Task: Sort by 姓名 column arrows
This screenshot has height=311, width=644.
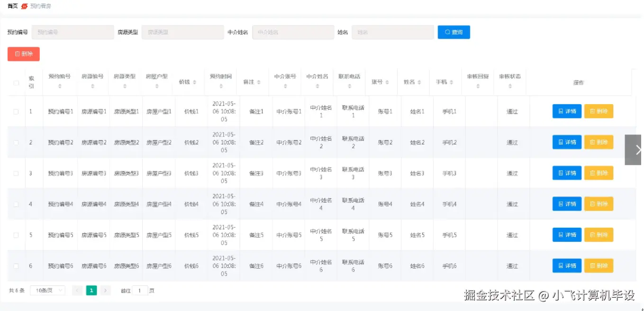Action: click(419, 82)
